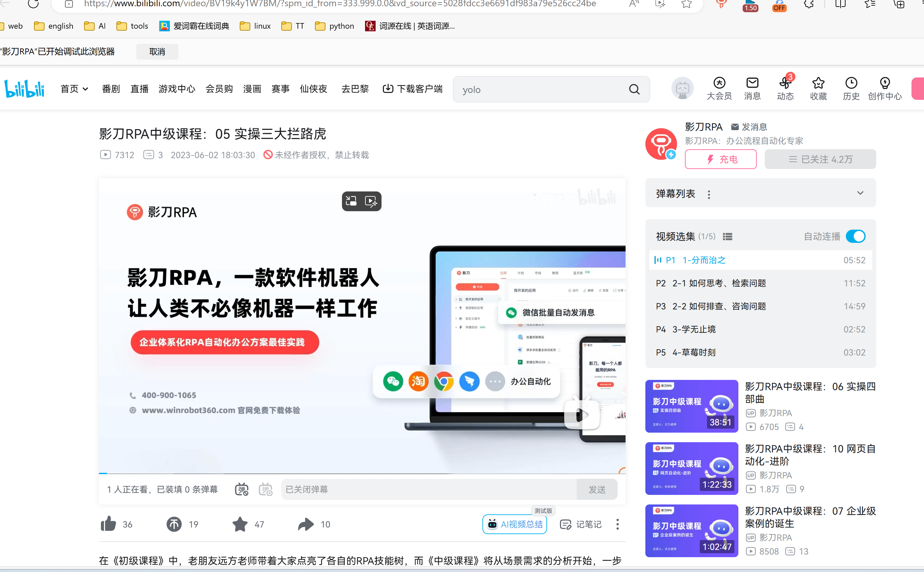The height and width of the screenshot is (572, 924).
Task: Open the 爱词霸在线词典 bookmark
Action: [194, 26]
